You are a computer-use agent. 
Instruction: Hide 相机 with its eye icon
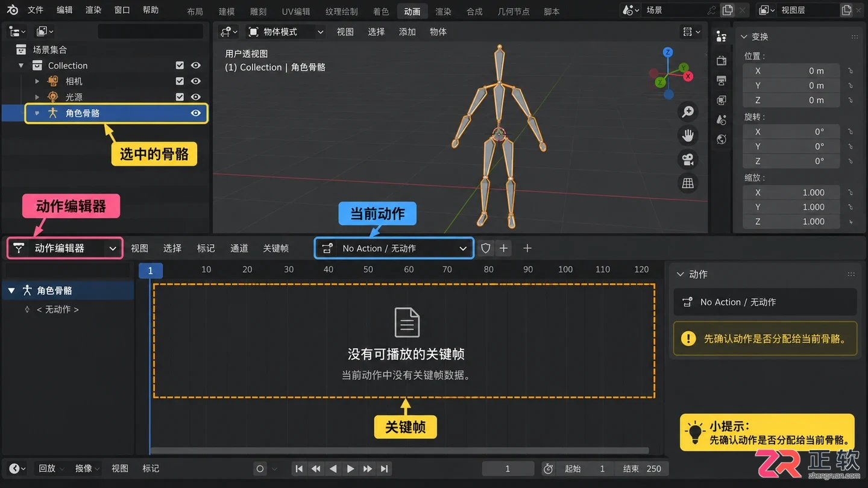point(196,81)
